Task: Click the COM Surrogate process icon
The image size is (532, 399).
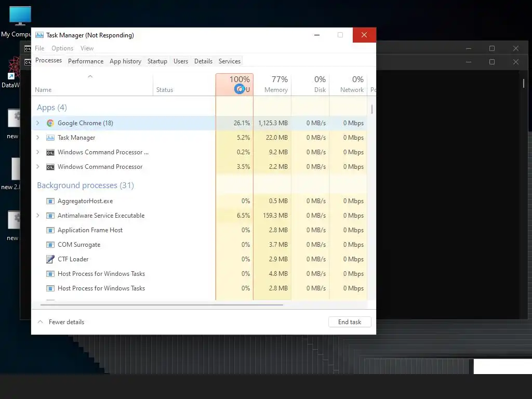Action: click(x=50, y=245)
